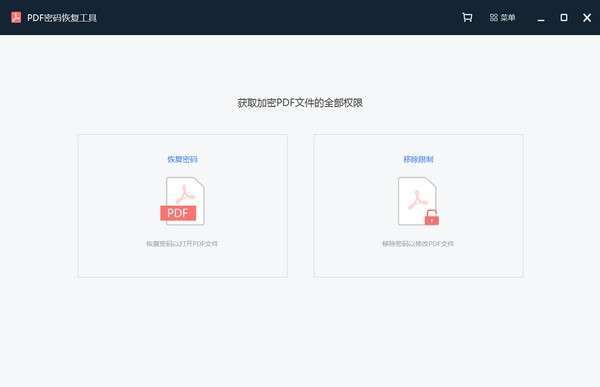Image resolution: width=600 pixels, height=387 pixels.
Task: Click the 移除密码以修改PDF文件 description text
Action: click(x=418, y=244)
